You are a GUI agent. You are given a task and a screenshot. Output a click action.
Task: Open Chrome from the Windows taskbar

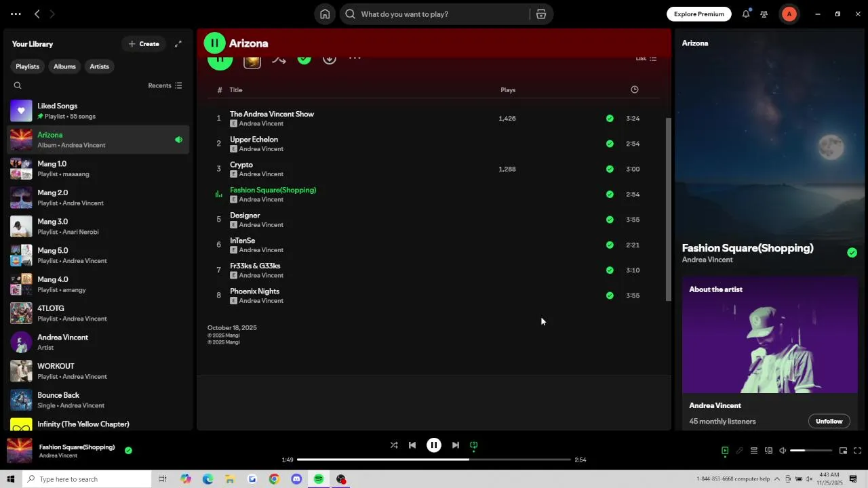pos(274,479)
